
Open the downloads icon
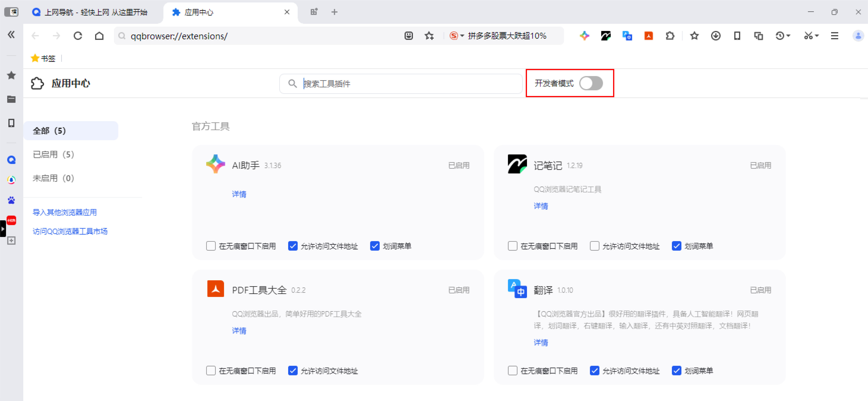pos(716,36)
